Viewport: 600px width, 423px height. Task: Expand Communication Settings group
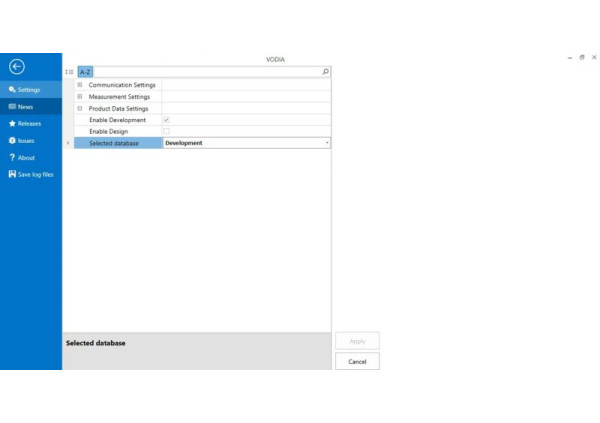[80, 85]
